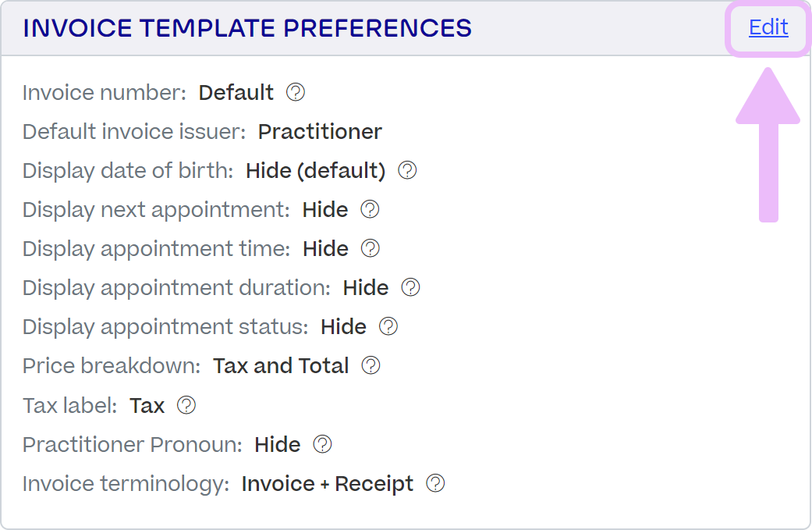Image resolution: width=812 pixels, height=530 pixels.
Task: Open the Tax label question mark tooltip
Action: [186, 405]
